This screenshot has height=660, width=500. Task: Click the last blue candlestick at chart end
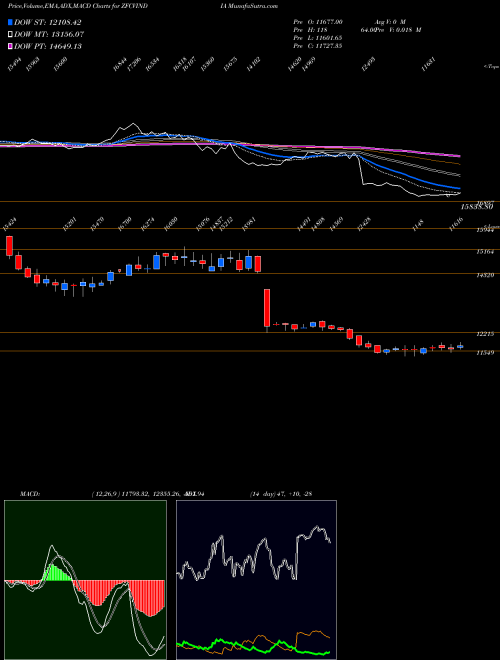click(x=460, y=346)
